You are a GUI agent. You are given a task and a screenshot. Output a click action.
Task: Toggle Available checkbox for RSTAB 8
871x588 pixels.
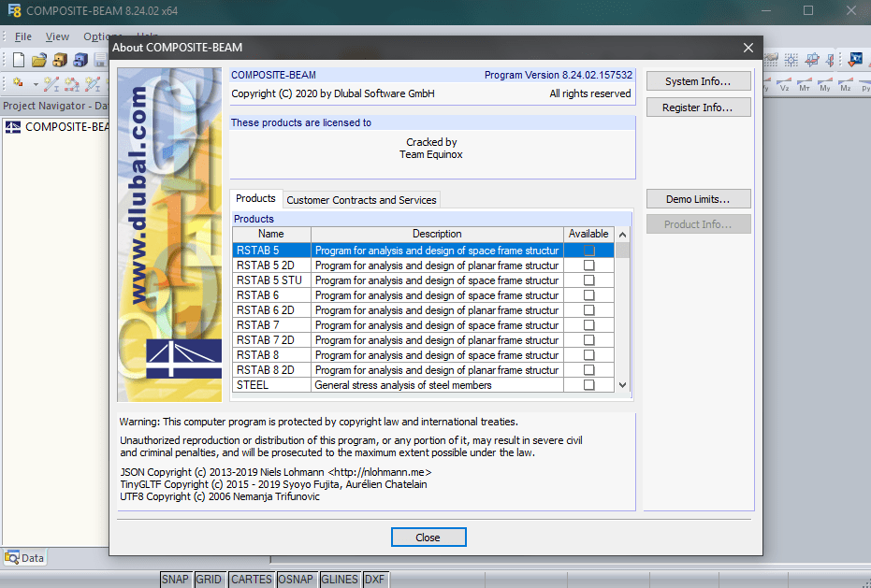588,355
